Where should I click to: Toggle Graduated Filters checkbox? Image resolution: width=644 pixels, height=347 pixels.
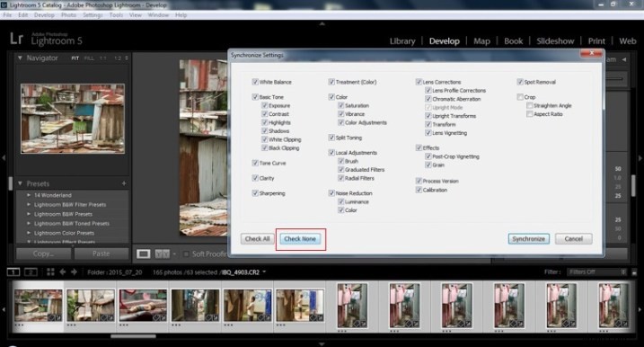(341, 169)
